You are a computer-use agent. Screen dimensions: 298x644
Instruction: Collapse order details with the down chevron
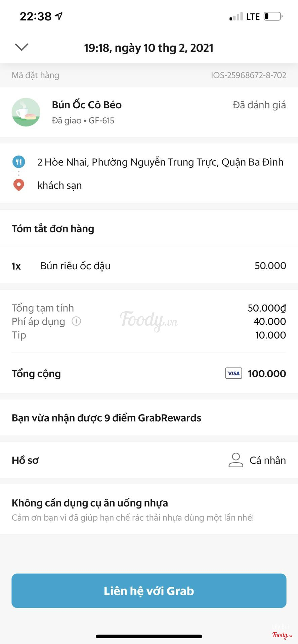coord(22,47)
